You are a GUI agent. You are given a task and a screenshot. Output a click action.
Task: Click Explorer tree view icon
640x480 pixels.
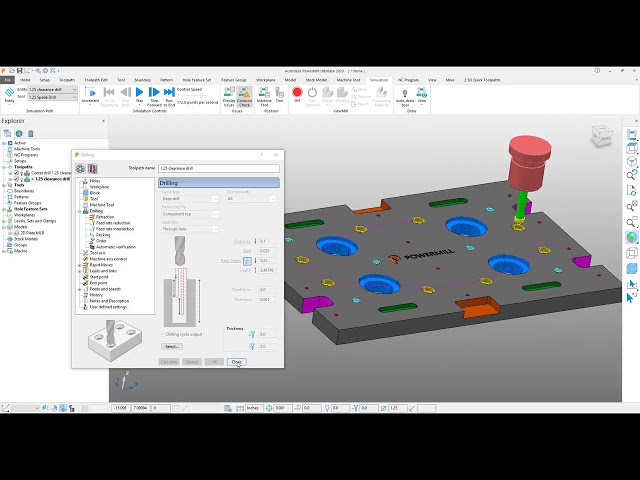pos(7,133)
